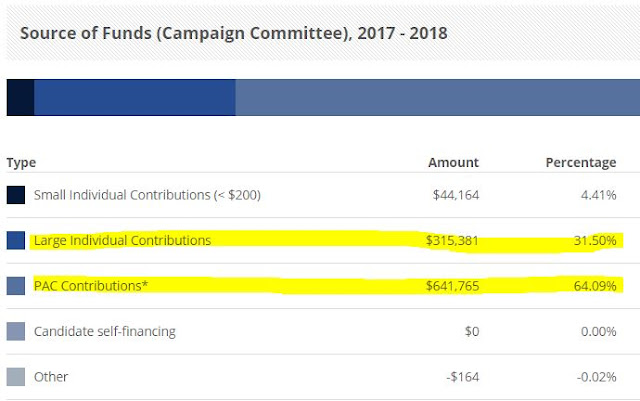Viewport: 640px width, 401px height.
Task: Click the PAC Contributions legend swatch
Action: click(x=16, y=286)
